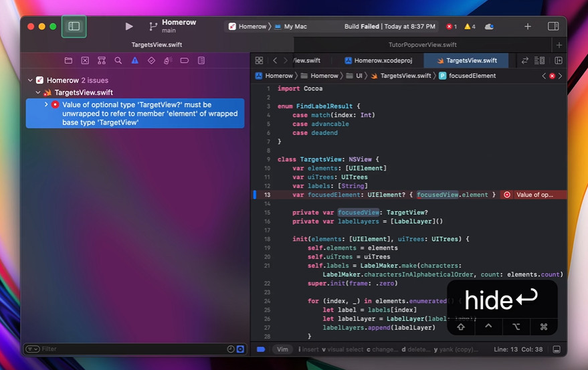Toggle the inspector panel button
Screen dimensions: 588x370
tap(553, 26)
